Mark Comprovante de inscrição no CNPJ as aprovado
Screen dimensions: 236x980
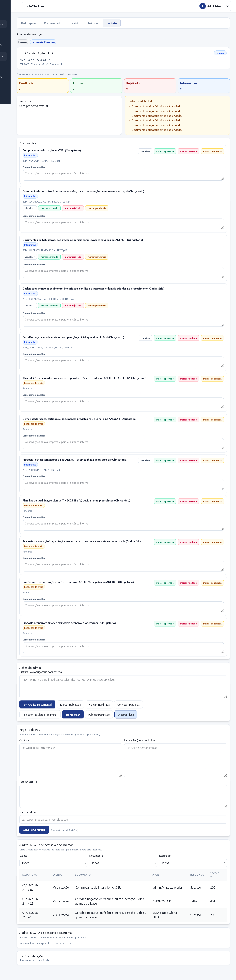(x=165, y=151)
